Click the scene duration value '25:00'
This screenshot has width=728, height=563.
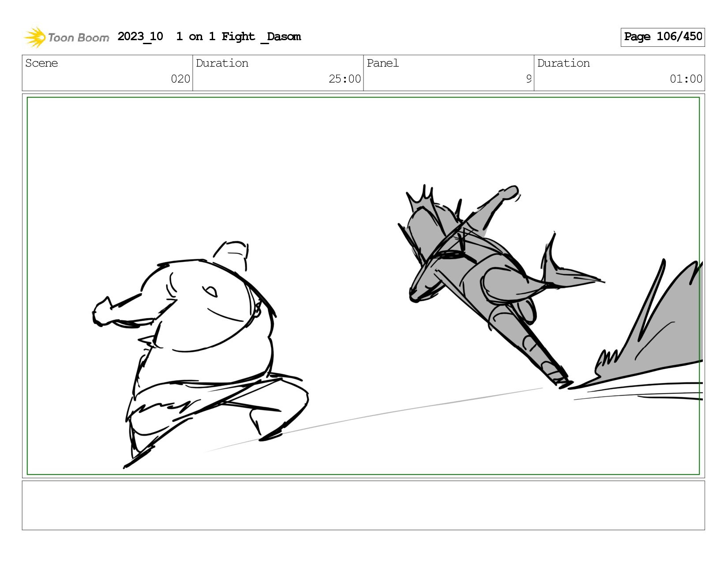tap(345, 79)
